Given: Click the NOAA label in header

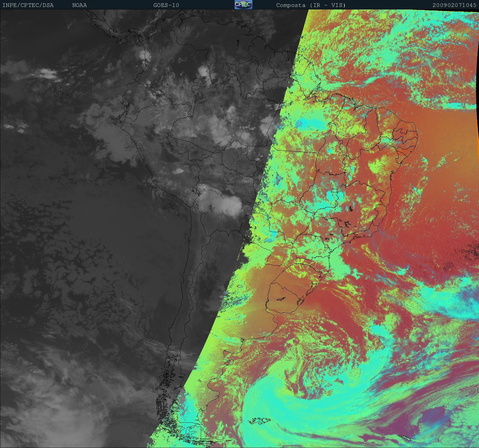Looking at the screenshot, I should 79,5.
